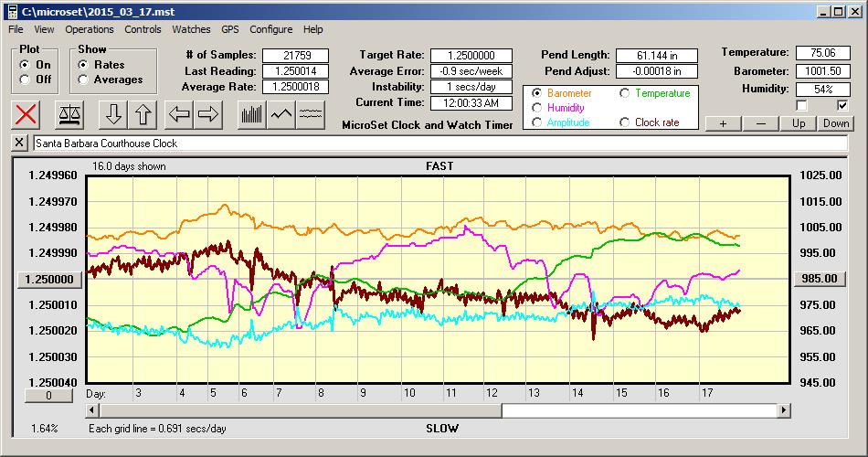Click the 985.00 right axis button
Image resolution: width=868 pixels, height=457 pixels.
(820, 279)
